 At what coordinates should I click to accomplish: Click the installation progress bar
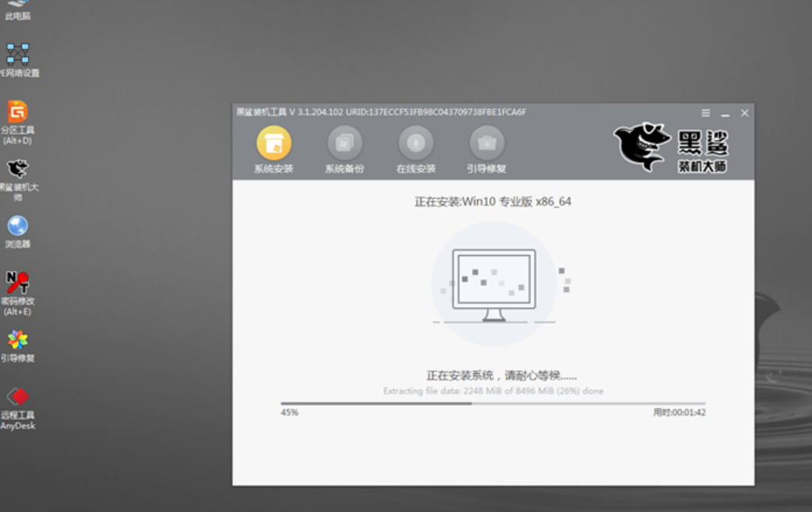pos(493,403)
